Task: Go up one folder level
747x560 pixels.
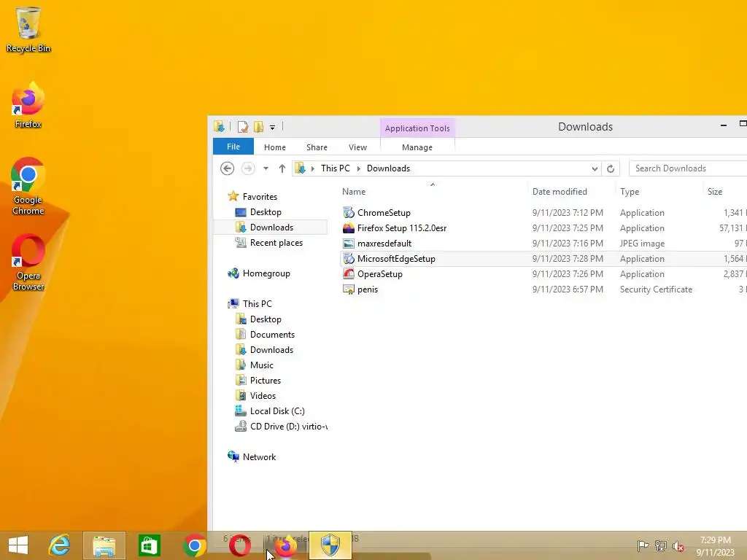Action: (x=282, y=168)
